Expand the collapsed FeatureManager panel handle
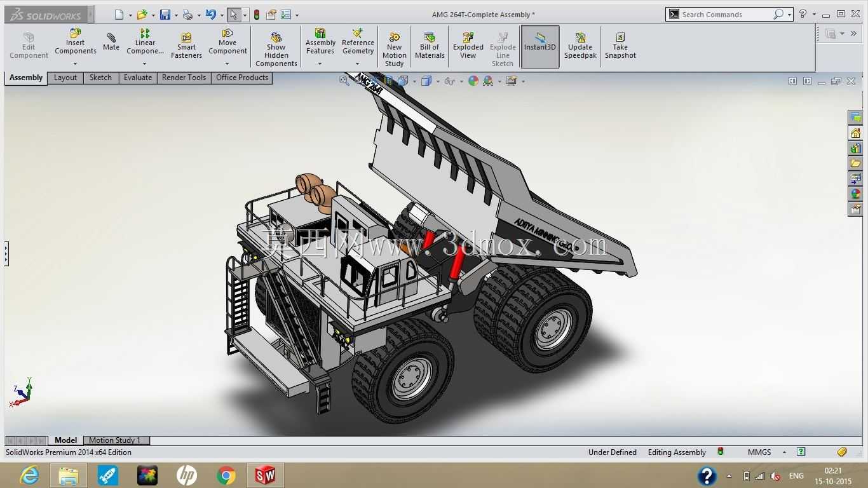This screenshot has width=868, height=488. (6, 254)
